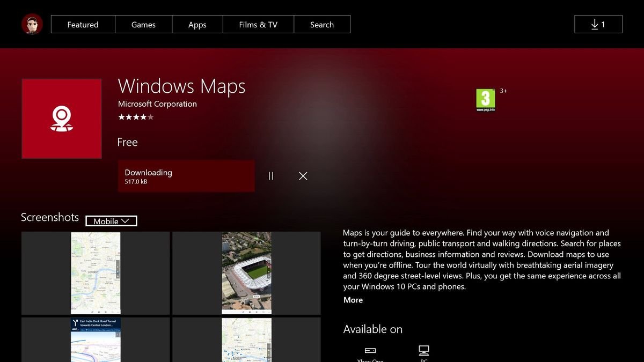
Task: Open the Films & TV section
Action: pyautogui.click(x=258, y=24)
